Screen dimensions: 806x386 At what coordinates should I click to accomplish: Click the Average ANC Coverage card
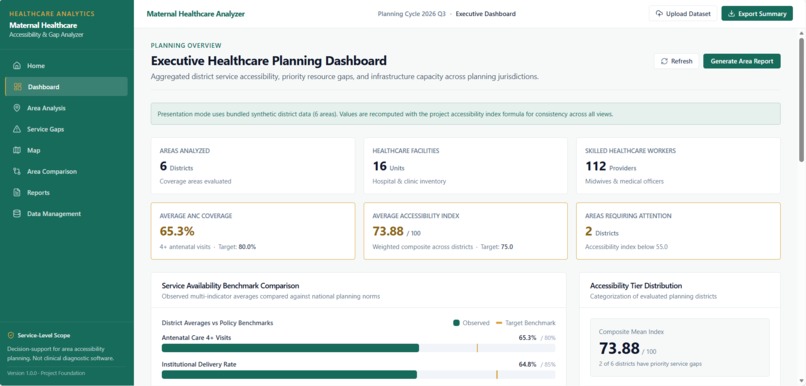coord(253,231)
